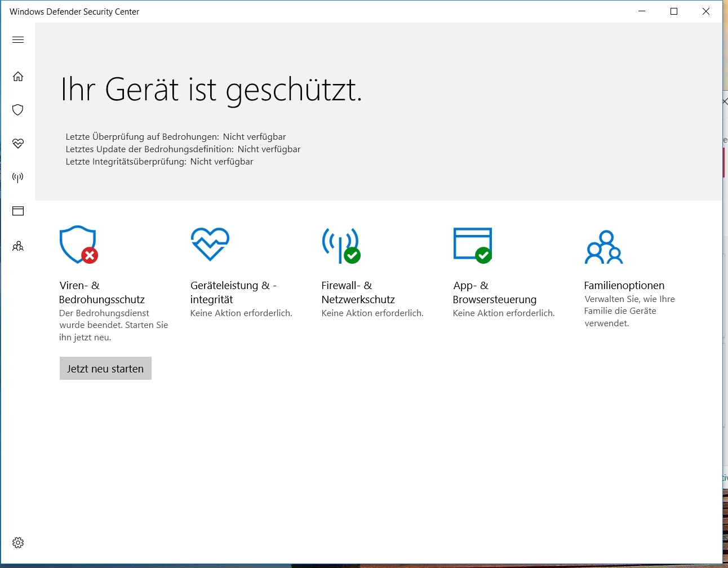Open family options via sidebar people icon

tap(18, 246)
